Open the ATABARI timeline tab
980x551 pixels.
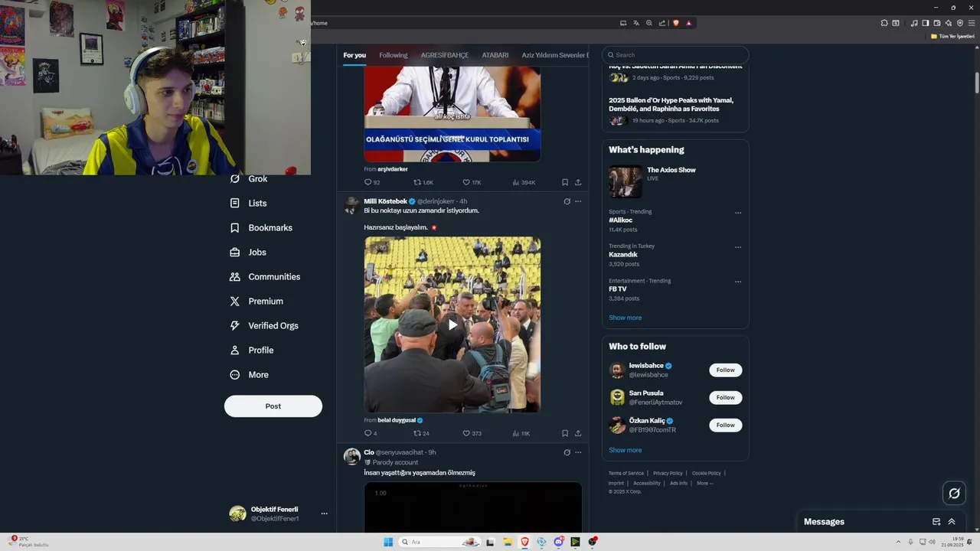coord(495,55)
